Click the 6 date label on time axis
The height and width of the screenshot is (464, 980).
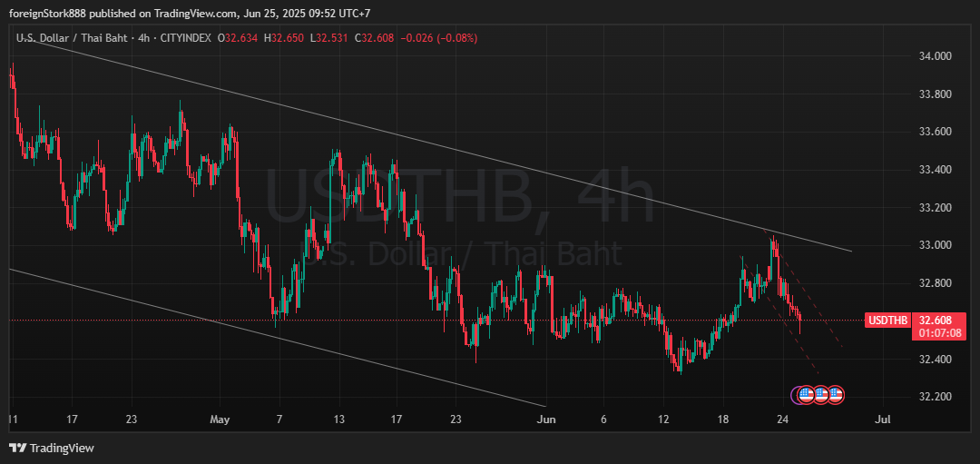tap(603, 420)
